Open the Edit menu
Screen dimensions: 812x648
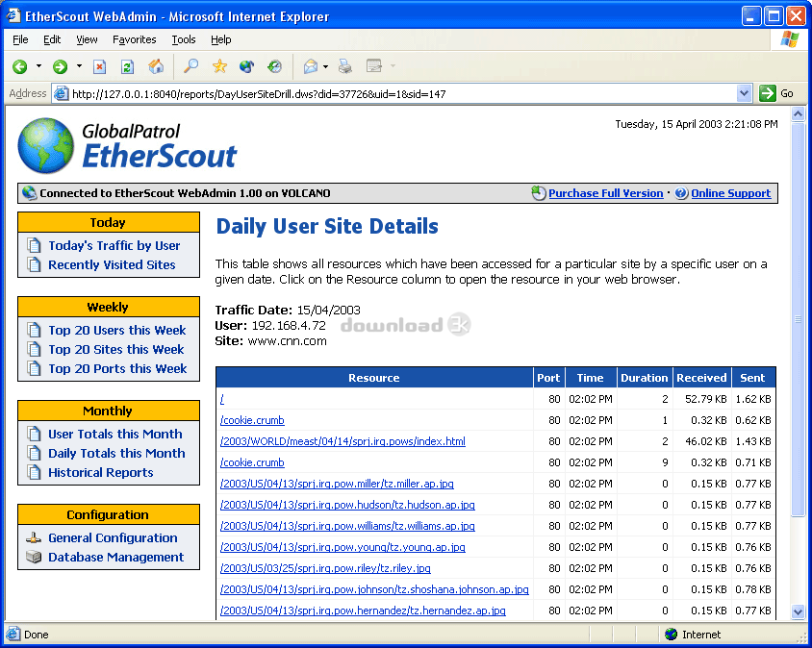52,39
